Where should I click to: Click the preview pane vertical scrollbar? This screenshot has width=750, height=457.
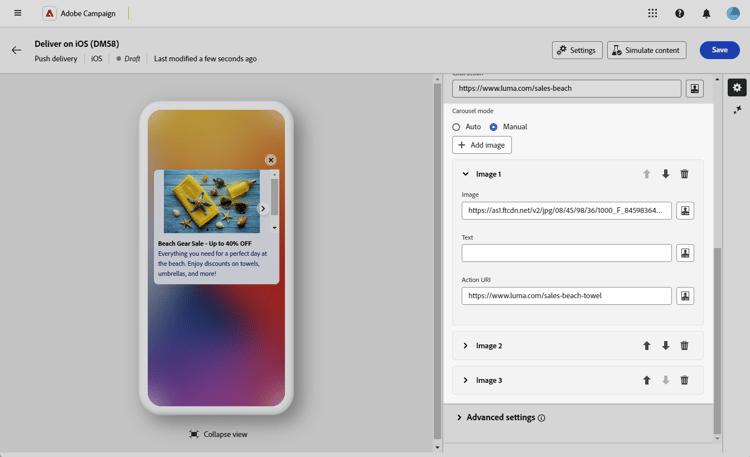[x=437, y=261]
